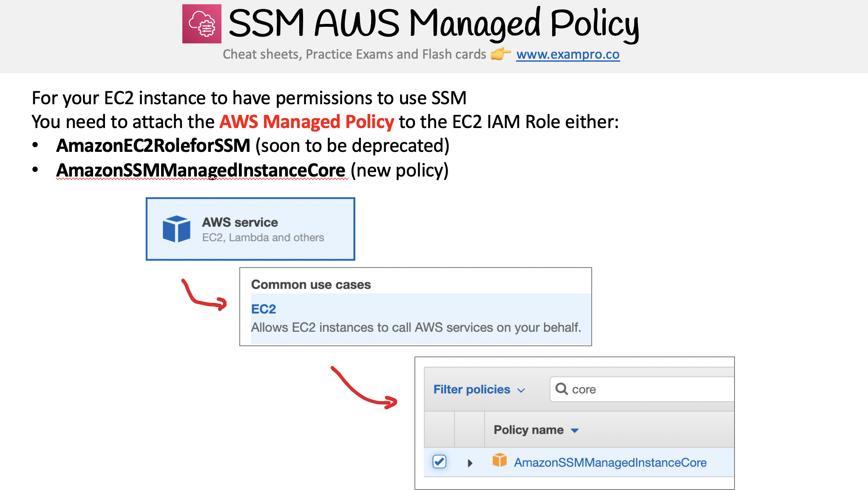Open the www.exampro.co link
The image size is (868, 490).
point(568,54)
